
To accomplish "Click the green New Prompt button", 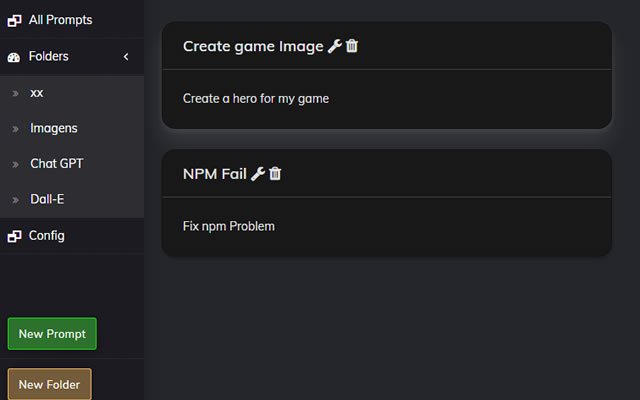I will coord(52,333).
